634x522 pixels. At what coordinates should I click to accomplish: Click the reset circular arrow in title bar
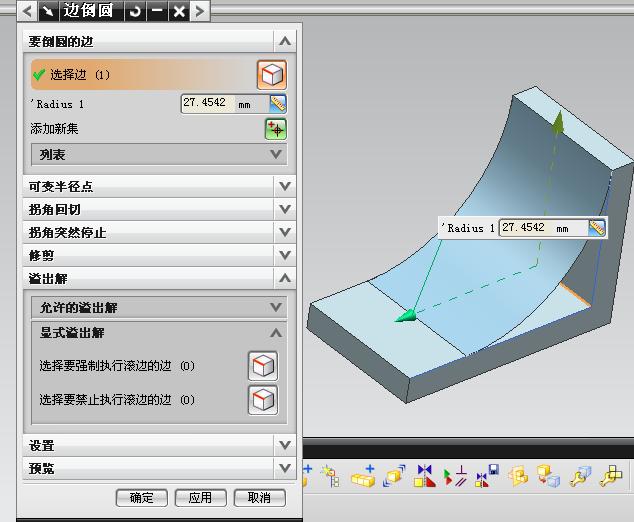pos(135,11)
